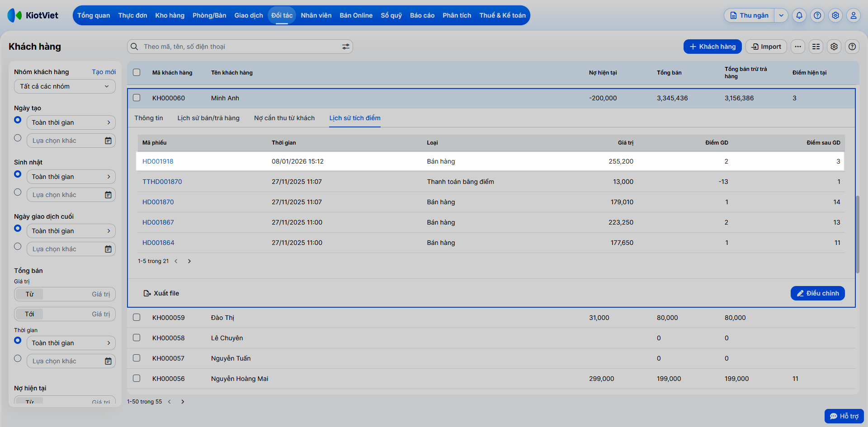Click the Tạo mới group link
The image size is (868, 427).
104,72
